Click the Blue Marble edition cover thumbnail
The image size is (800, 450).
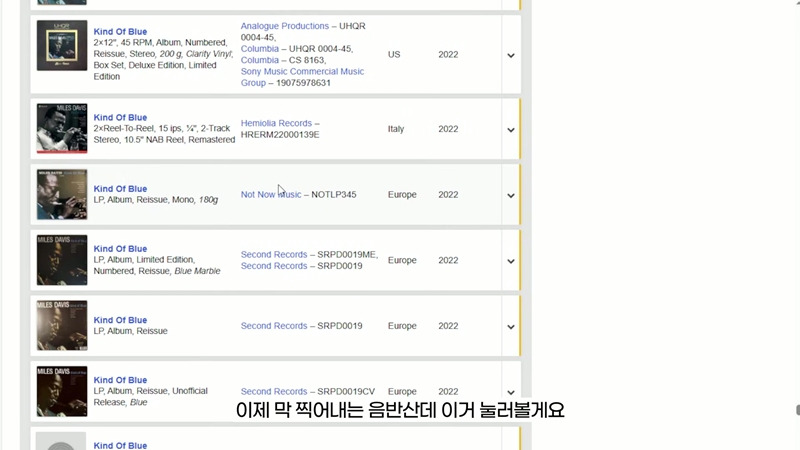click(62, 260)
